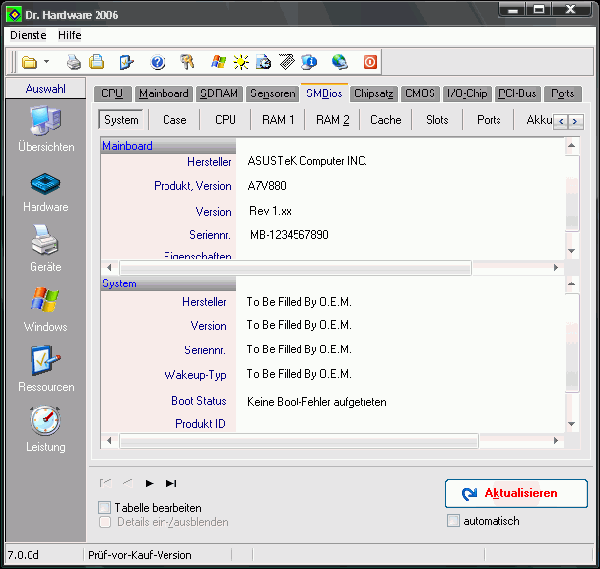600x569 pixels.
Task: Switch to the CMOS tab
Action: click(x=420, y=94)
